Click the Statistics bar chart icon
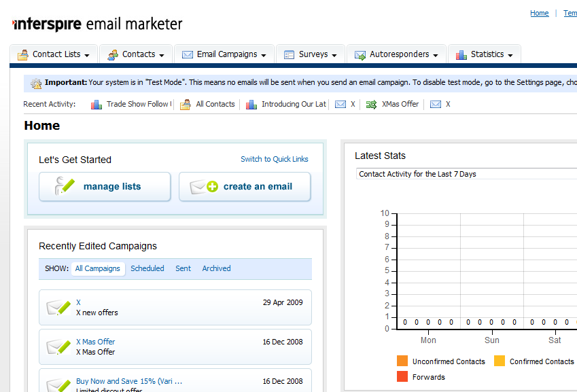Image resolution: width=577 pixels, height=392 pixels. click(x=461, y=55)
